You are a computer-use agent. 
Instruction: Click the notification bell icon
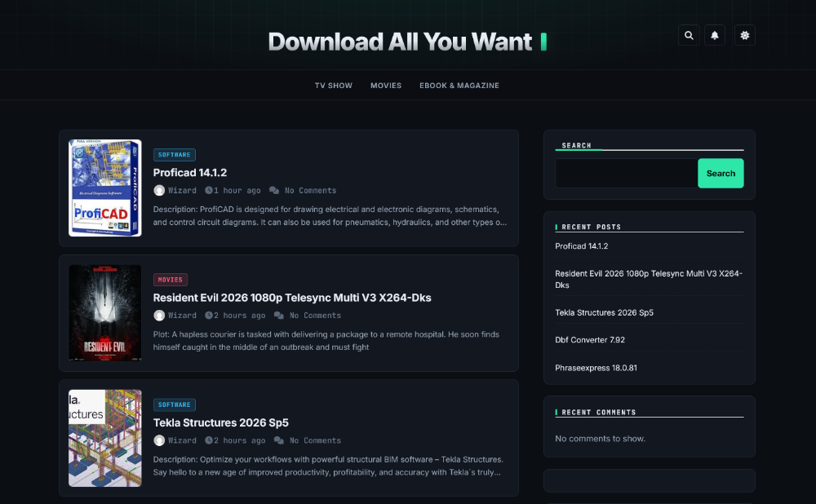click(x=715, y=35)
